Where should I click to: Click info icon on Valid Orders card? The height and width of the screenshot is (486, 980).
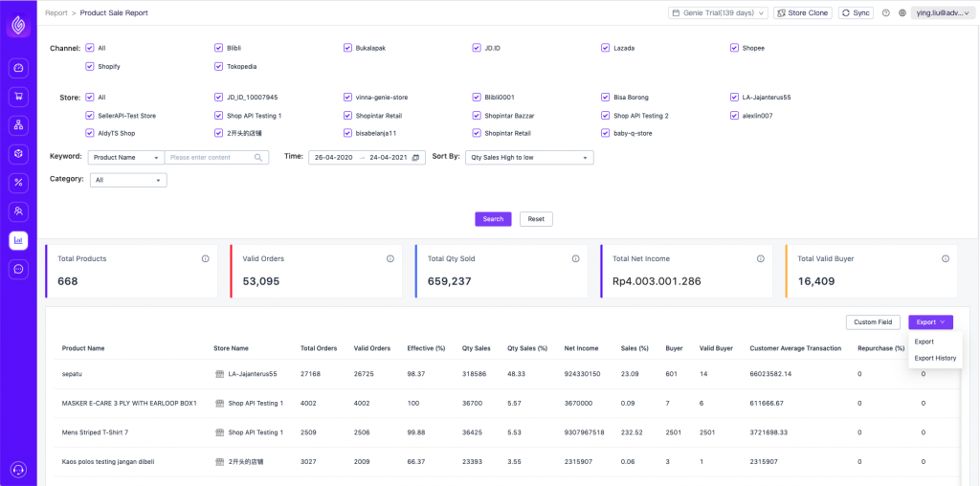pyautogui.click(x=390, y=258)
